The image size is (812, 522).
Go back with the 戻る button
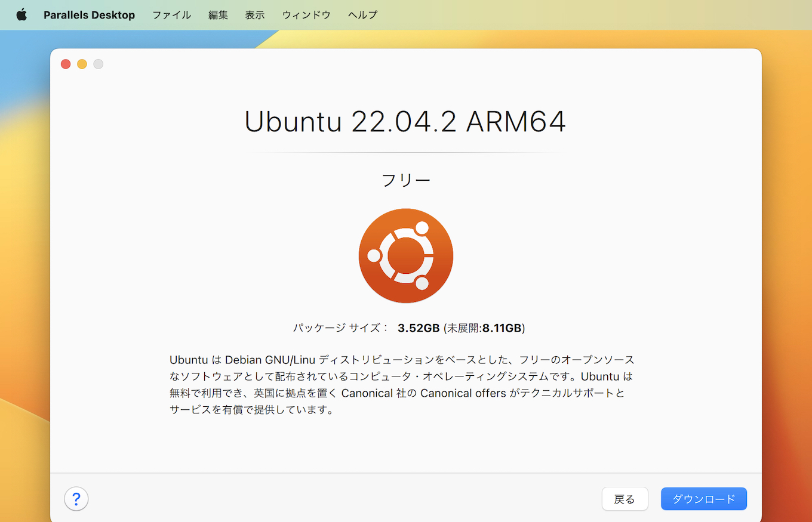coord(625,499)
